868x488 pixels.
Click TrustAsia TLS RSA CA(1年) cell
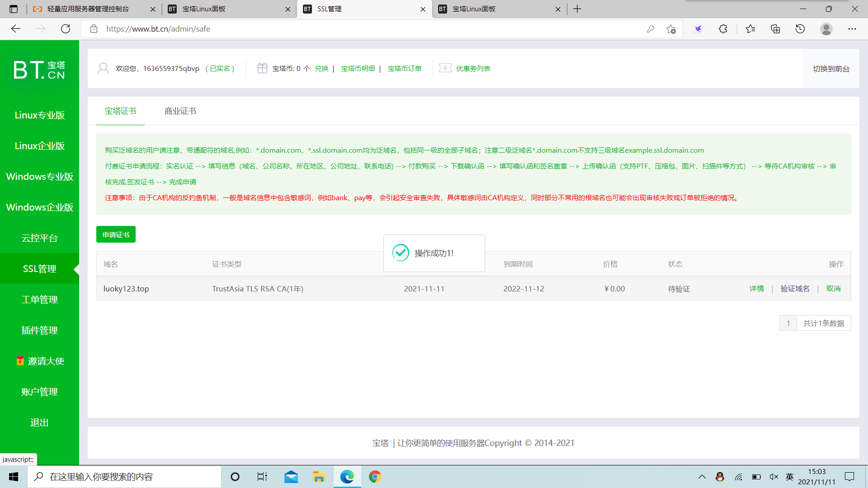(x=258, y=288)
